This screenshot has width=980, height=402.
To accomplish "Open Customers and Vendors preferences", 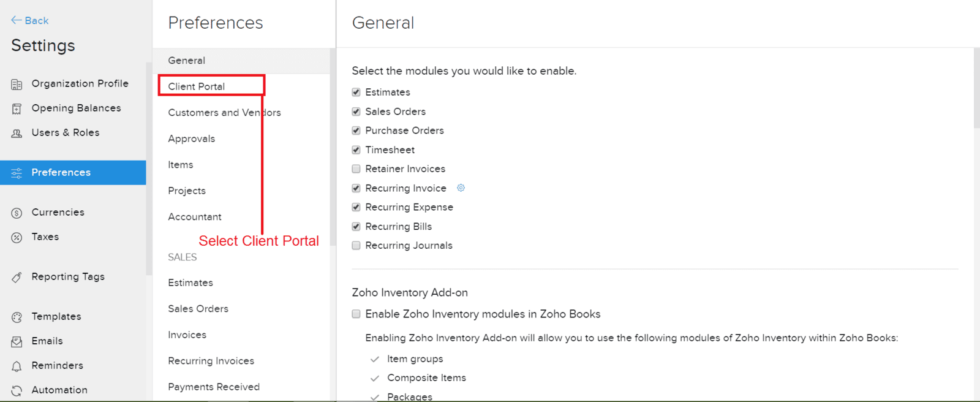I will (x=224, y=113).
